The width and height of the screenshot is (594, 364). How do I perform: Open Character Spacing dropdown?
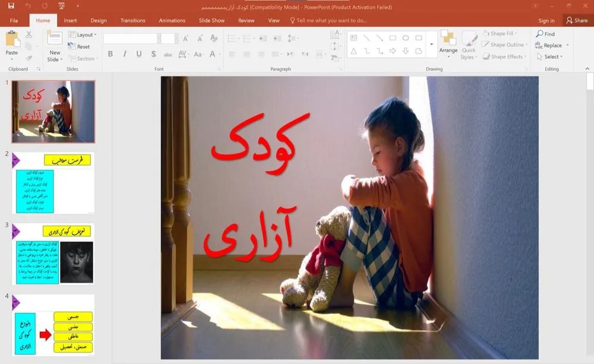(182, 54)
